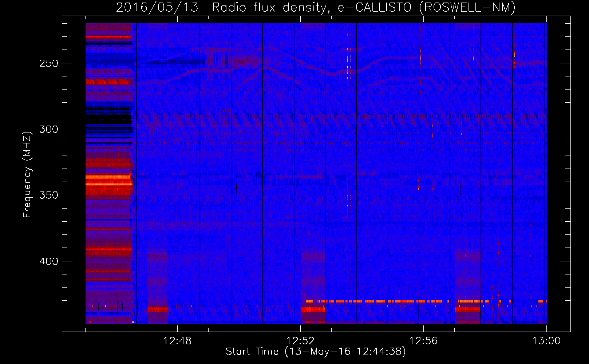Select the 300 frequency axis label

point(49,129)
